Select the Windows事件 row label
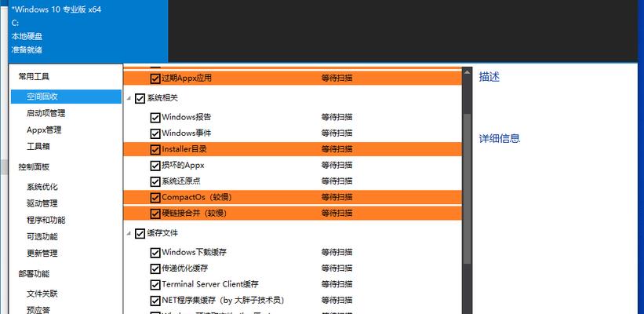The image size is (644, 314). (187, 133)
